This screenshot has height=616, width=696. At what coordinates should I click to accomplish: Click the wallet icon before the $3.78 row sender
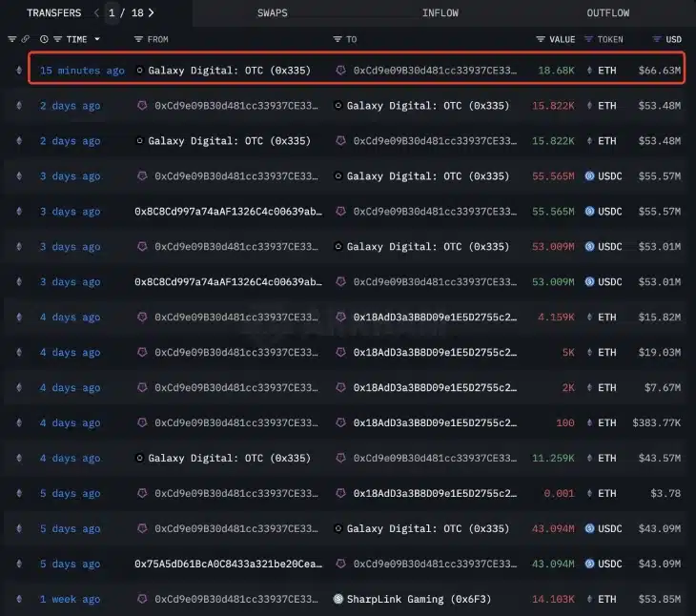(142, 493)
